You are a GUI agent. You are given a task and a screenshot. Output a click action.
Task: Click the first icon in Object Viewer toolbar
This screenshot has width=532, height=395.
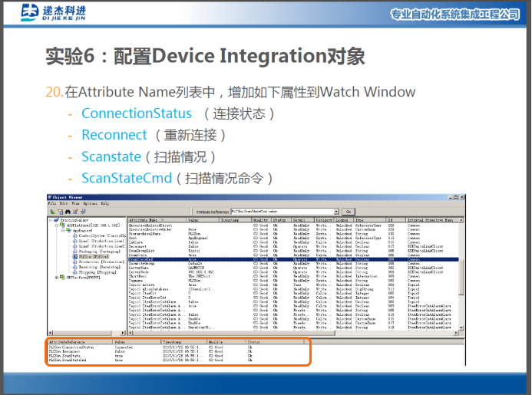[52, 211]
